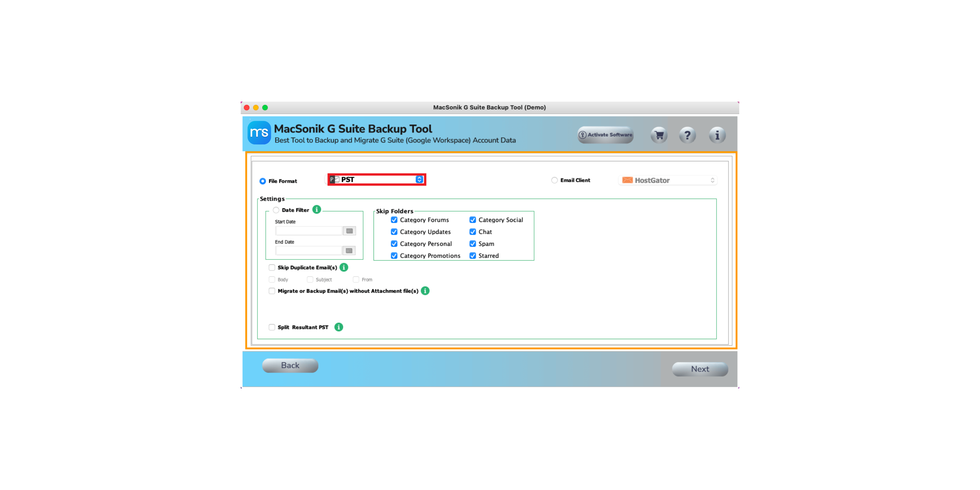Select the Email Client radio button
This screenshot has height=490, width=980.
[554, 180]
